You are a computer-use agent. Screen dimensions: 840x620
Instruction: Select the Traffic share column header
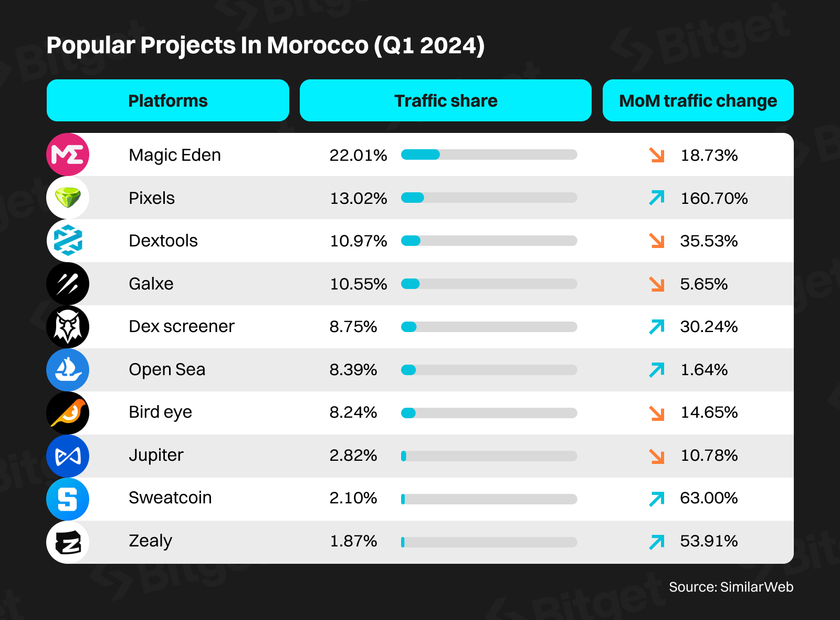pos(445,100)
